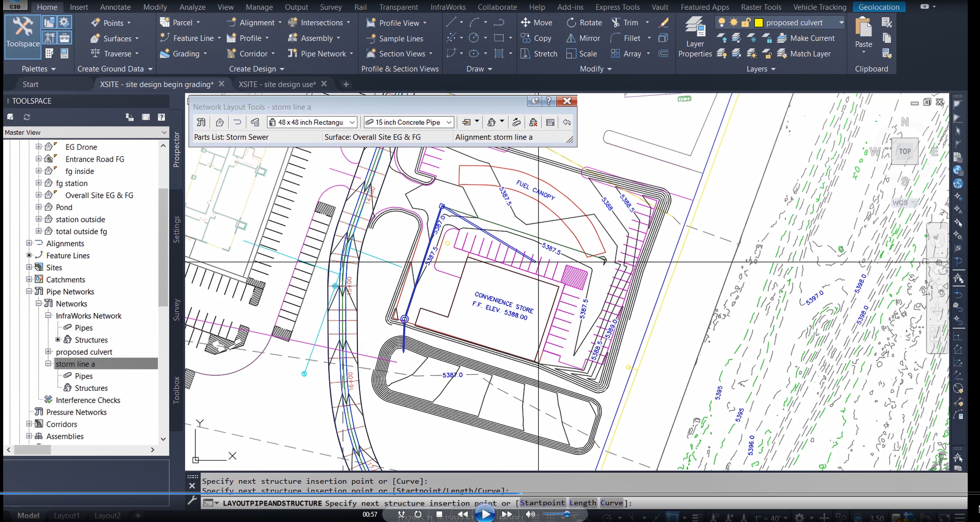Mute the video player volume speaker

[530, 514]
